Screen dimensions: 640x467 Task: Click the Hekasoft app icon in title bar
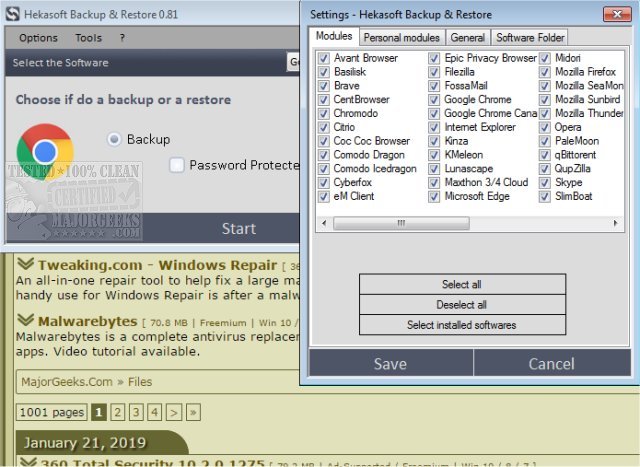click(x=13, y=14)
